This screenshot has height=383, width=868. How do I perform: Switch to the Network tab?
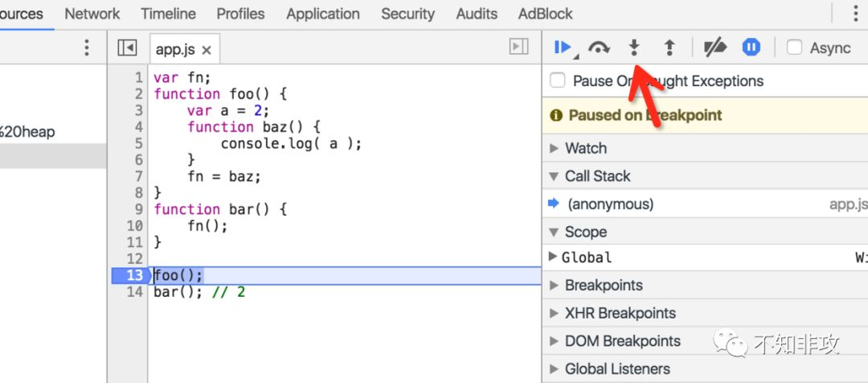tap(92, 14)
